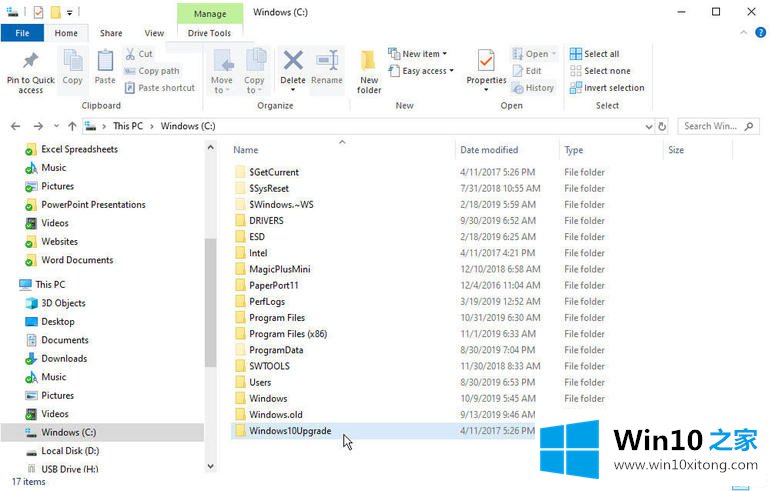Open the Properties checkmark icon
Screen dimensions: 770x491
point(486,61)
